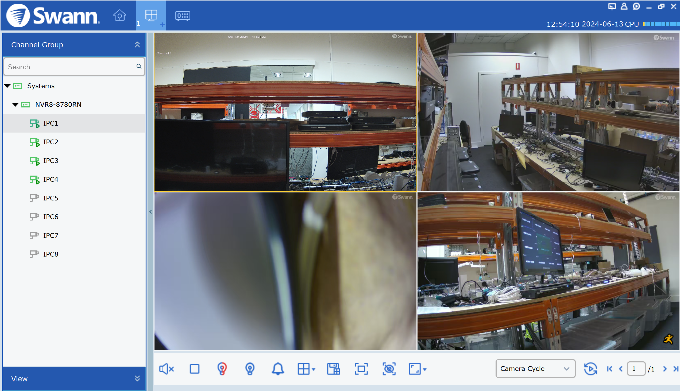Screen dimensions: 680x391
Task: Expand the View panel
Action: [137, 378]
